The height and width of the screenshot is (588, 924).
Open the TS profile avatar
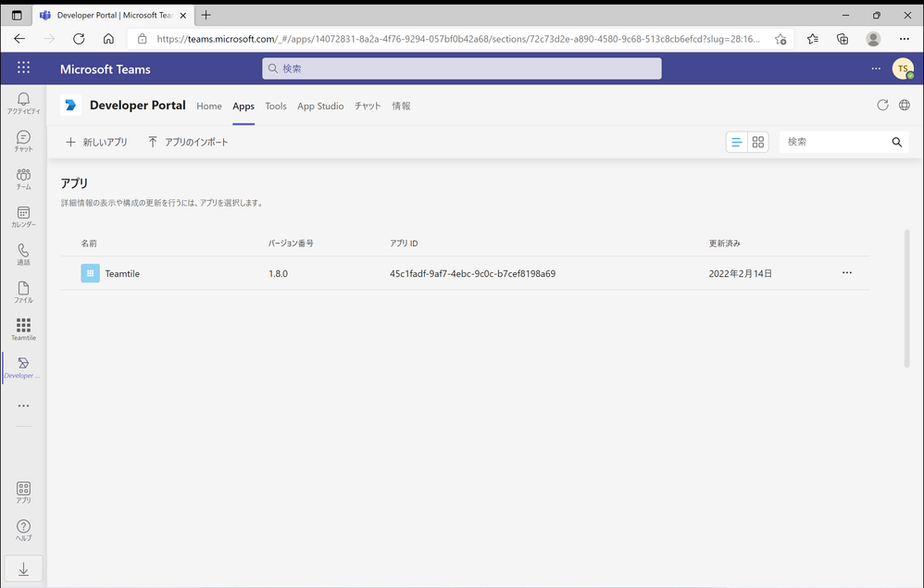tap(902, 69)
